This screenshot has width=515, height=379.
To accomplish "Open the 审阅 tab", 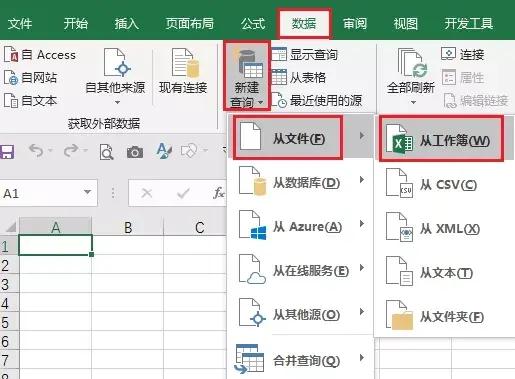I will pos(355,23).
